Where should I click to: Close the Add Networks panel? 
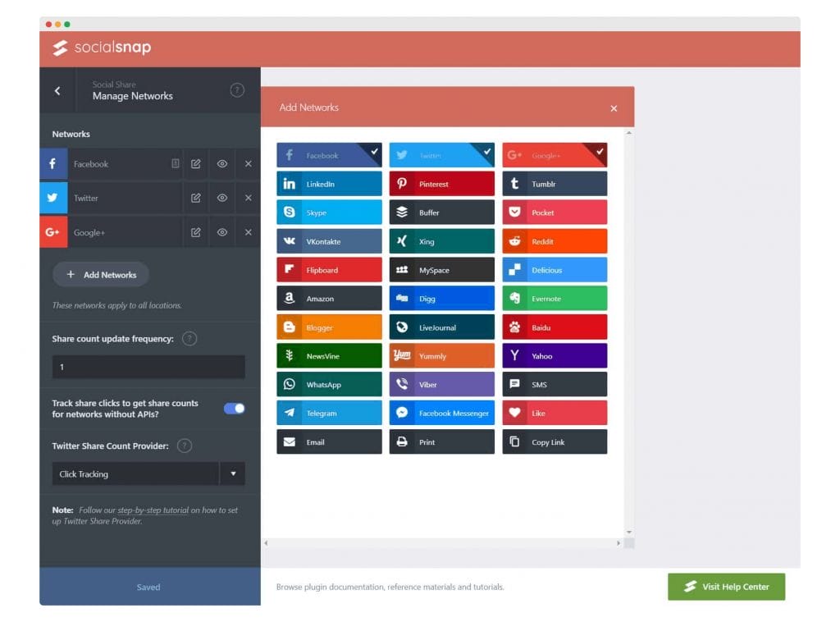click(614, 108)
